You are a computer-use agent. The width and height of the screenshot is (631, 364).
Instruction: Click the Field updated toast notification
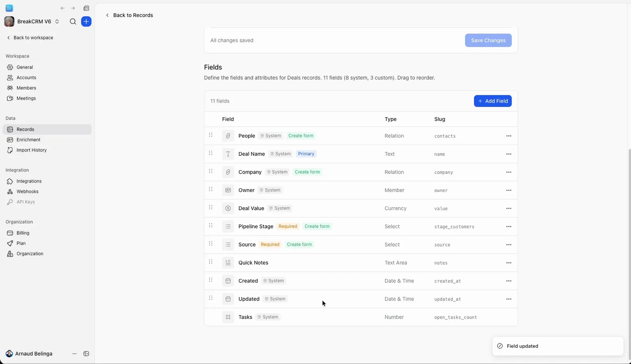tap(558, 346)
